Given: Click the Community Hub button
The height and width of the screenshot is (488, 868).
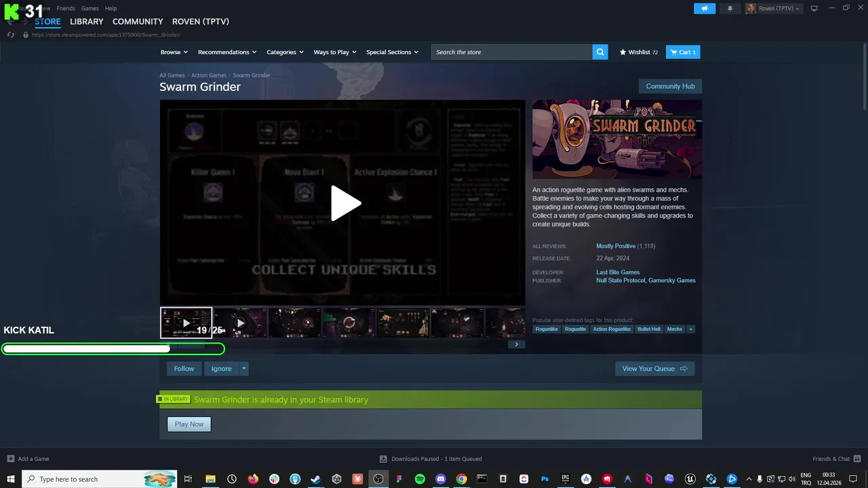Looking at the screenshot, I should point(670,86).
